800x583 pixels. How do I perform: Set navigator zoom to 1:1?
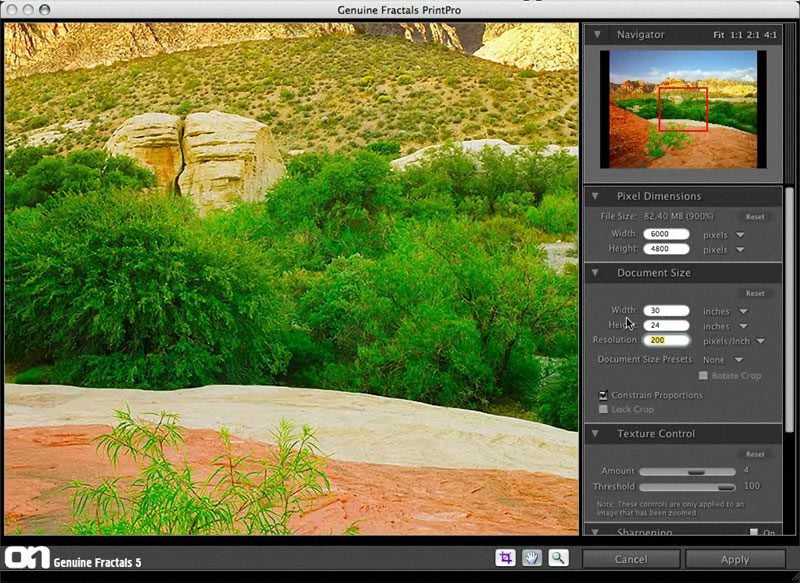coord(736,35)
